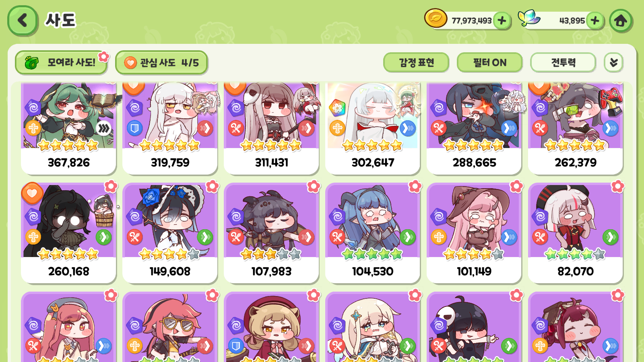This screenshot has height=362, width=644.
Task: Select the pink-haired witch thumbnail 101,149
Action: click(474, 233)
